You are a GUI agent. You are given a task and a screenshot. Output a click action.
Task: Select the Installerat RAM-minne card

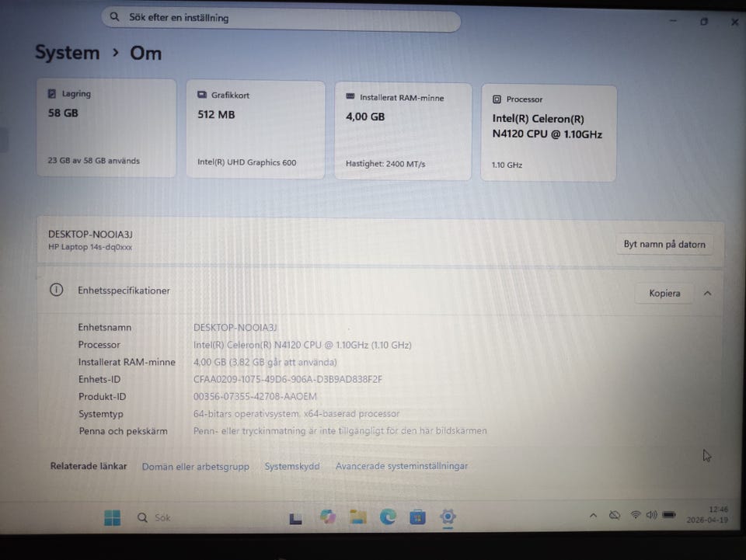pyautogui.click(x=403, y=131)
